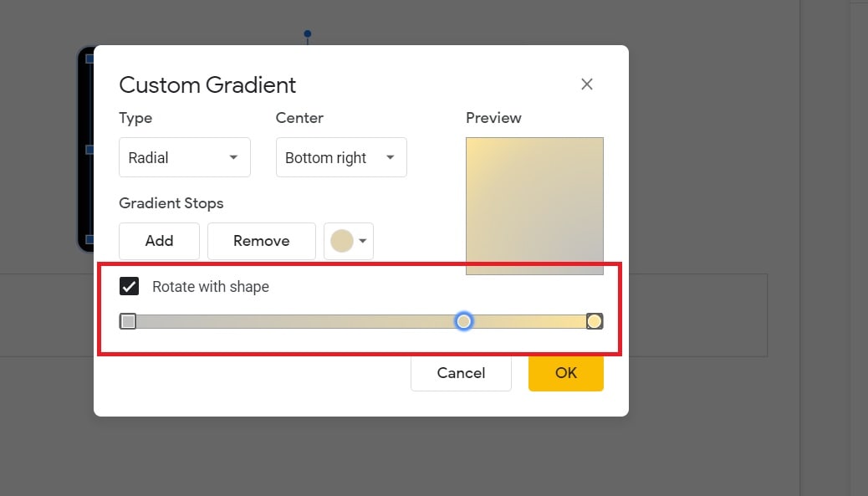Open the gradient stop color picker

[x=349, y=241]
